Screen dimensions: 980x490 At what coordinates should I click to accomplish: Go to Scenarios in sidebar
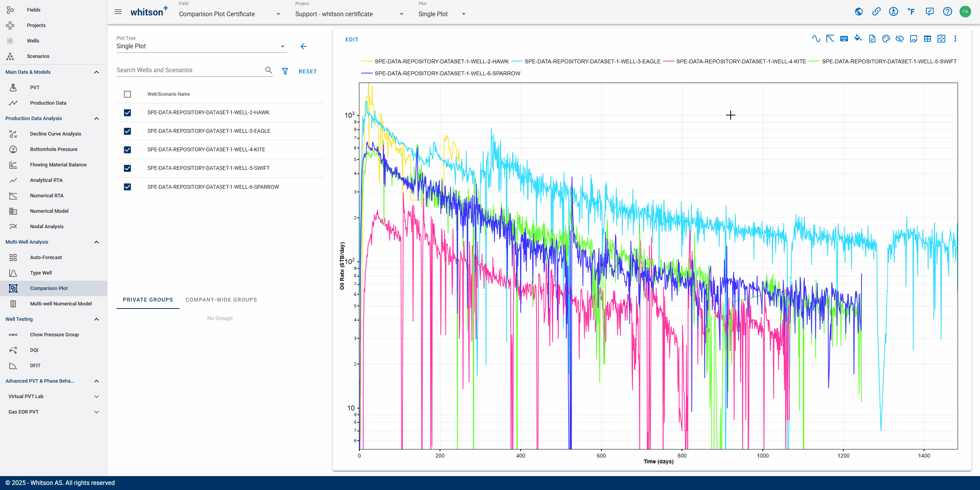[x=38, y=56]
